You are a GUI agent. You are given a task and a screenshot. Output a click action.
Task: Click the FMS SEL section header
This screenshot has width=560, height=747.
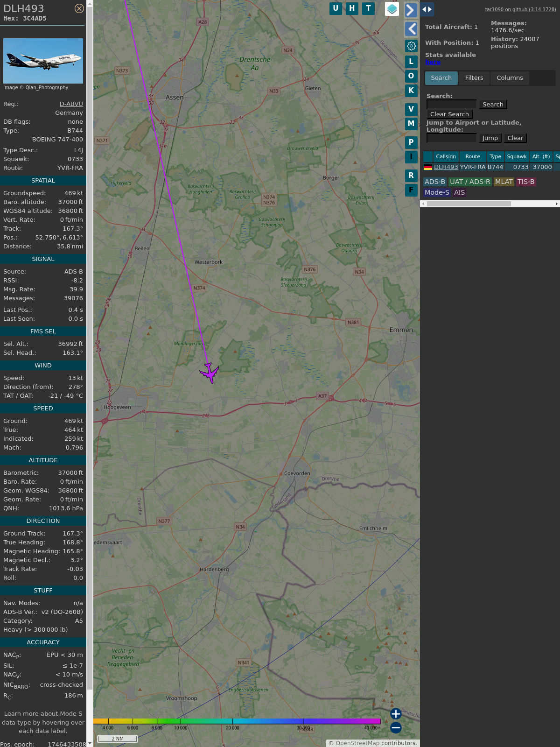click(43, 331)
